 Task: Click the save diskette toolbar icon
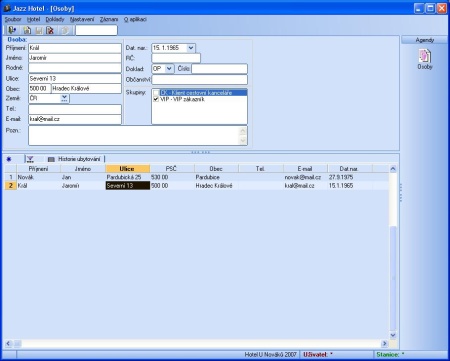click(x=39, y=30)
